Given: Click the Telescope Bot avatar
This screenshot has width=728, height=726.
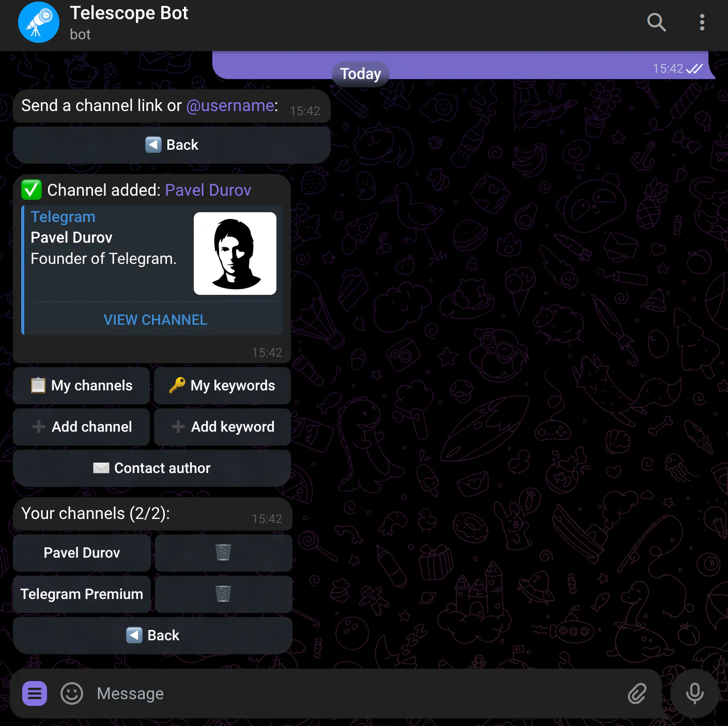Looking at the screenshot, I should 39,22.
